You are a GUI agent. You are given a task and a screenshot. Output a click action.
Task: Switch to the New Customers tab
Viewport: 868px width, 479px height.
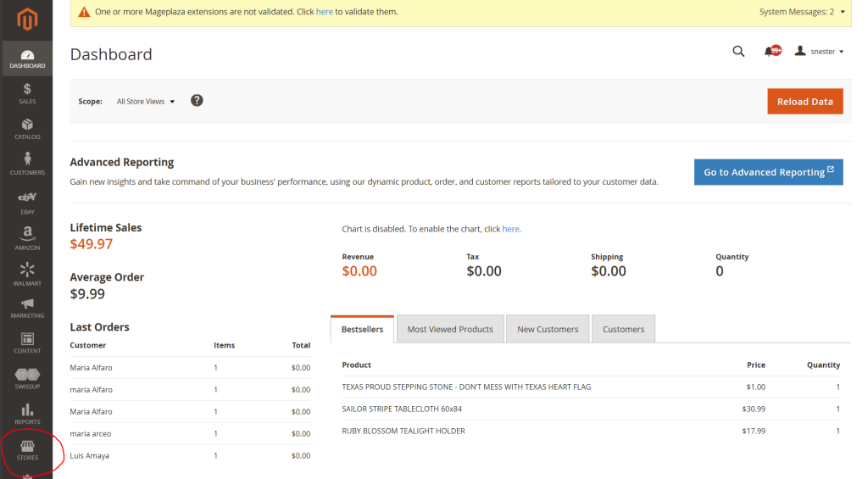pos(548,329)
